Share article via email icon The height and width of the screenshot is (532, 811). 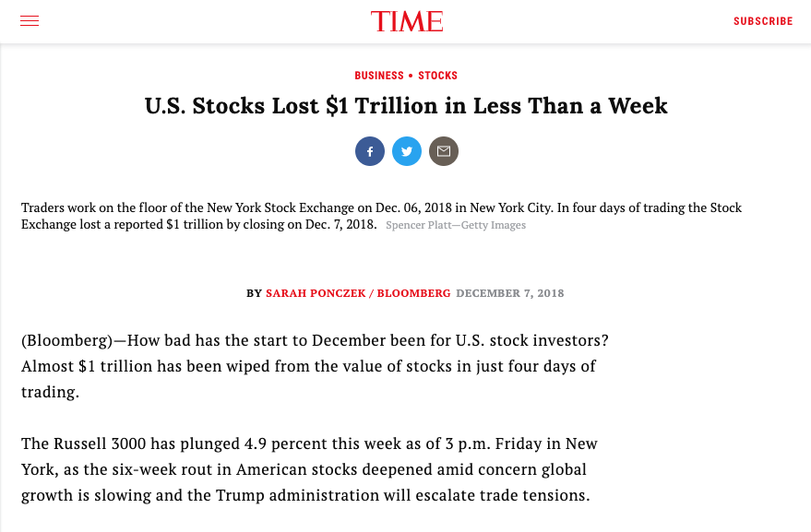coord(444,151)
